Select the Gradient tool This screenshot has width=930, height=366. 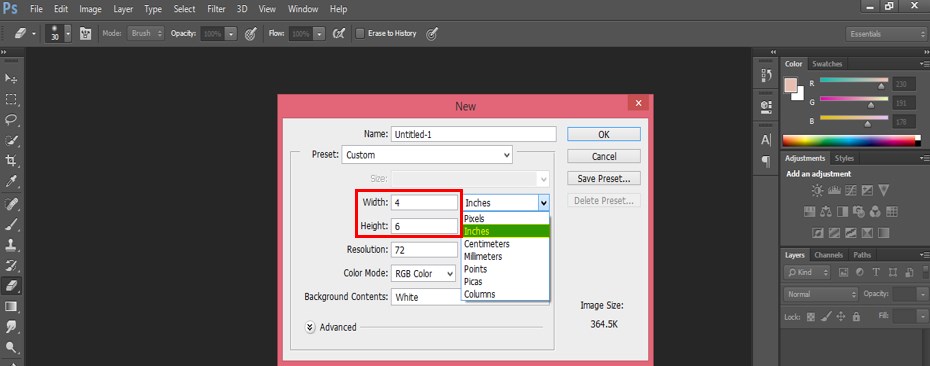tap(11, 307)
